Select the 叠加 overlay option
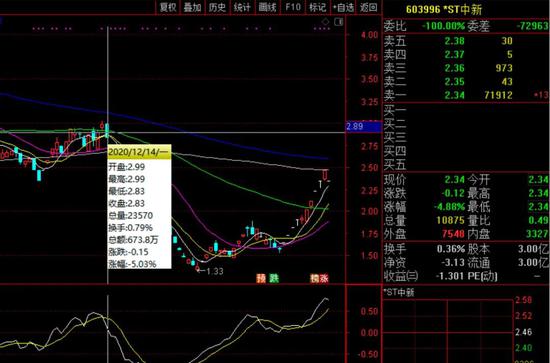Viewport: 550px width, 363px height. click(192, 7)
